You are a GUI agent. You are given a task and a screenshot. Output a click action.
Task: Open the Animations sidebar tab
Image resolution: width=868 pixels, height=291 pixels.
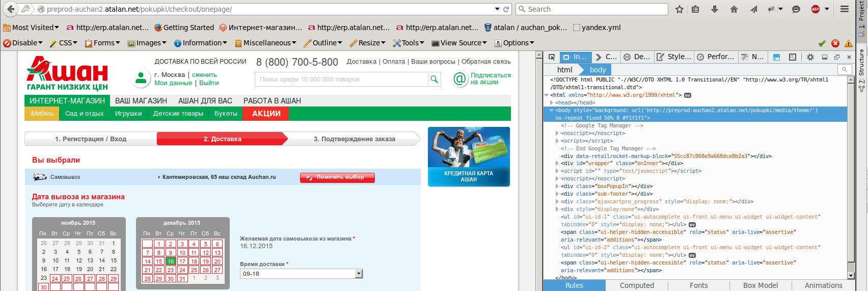pyautogui.click(x=823, y=285)
